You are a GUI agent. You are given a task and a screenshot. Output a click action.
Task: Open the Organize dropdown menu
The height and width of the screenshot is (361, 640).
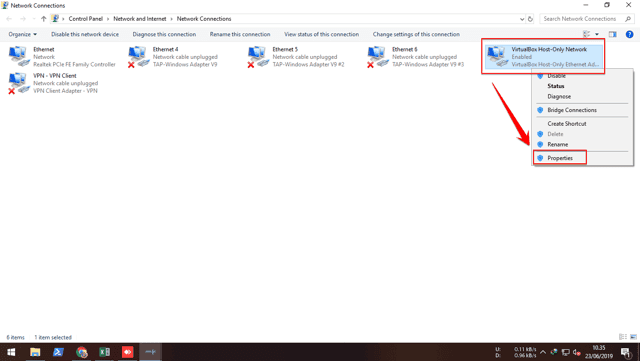pos(22,34)
